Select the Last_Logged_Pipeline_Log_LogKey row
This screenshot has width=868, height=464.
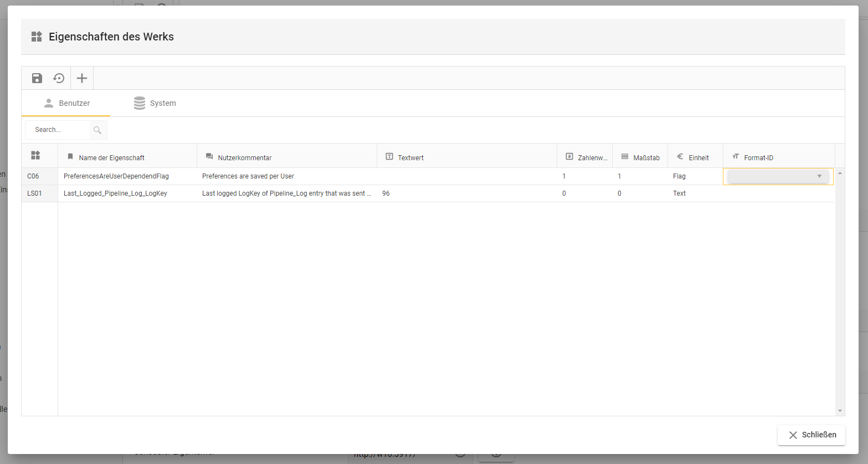tap(115, 193)
